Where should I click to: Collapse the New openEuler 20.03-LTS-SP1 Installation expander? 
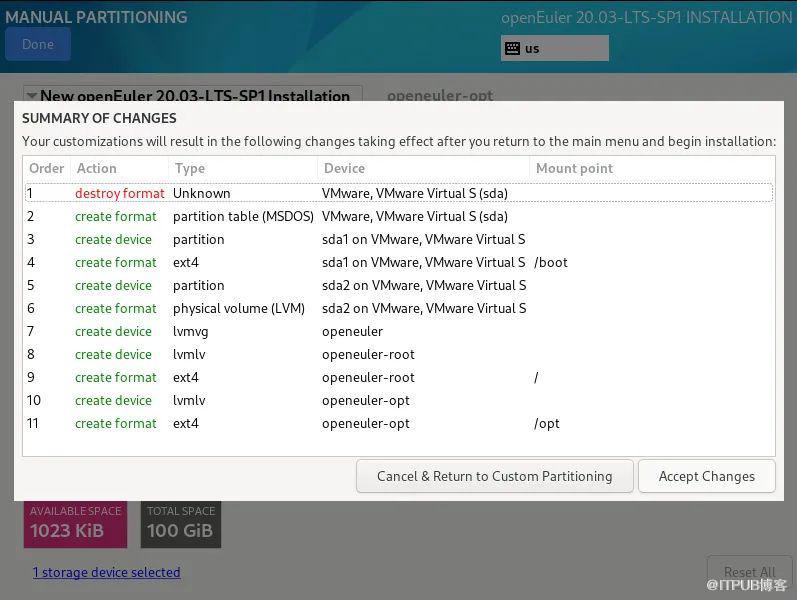click(x=32, y=96)
